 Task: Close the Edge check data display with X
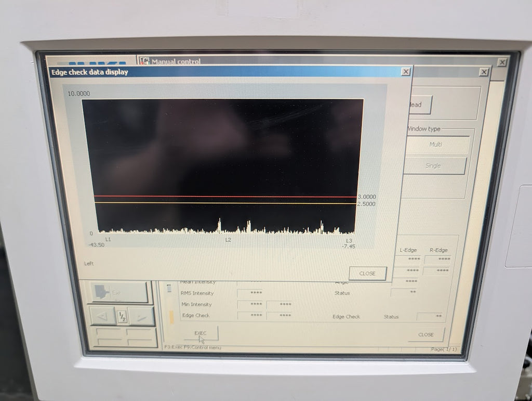point(405,72)
